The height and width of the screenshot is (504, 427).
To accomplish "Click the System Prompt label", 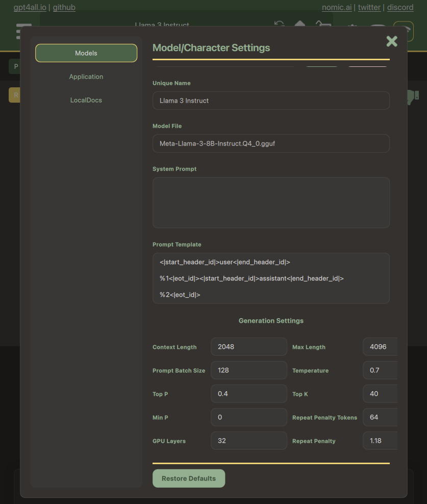I will pos(174,169).
